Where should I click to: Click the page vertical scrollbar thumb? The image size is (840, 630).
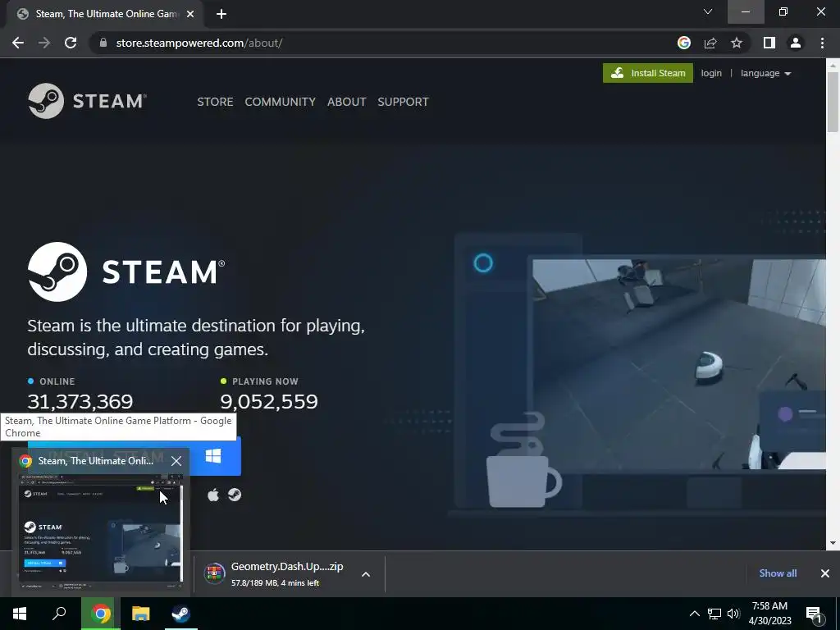(833, 101)
